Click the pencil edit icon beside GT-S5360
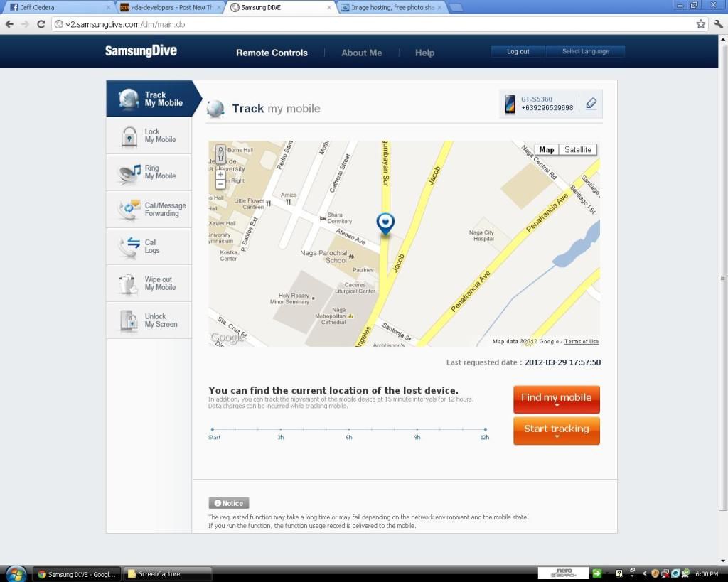The image size is (728, 582). pyautogui.click(x=591, y=104)
